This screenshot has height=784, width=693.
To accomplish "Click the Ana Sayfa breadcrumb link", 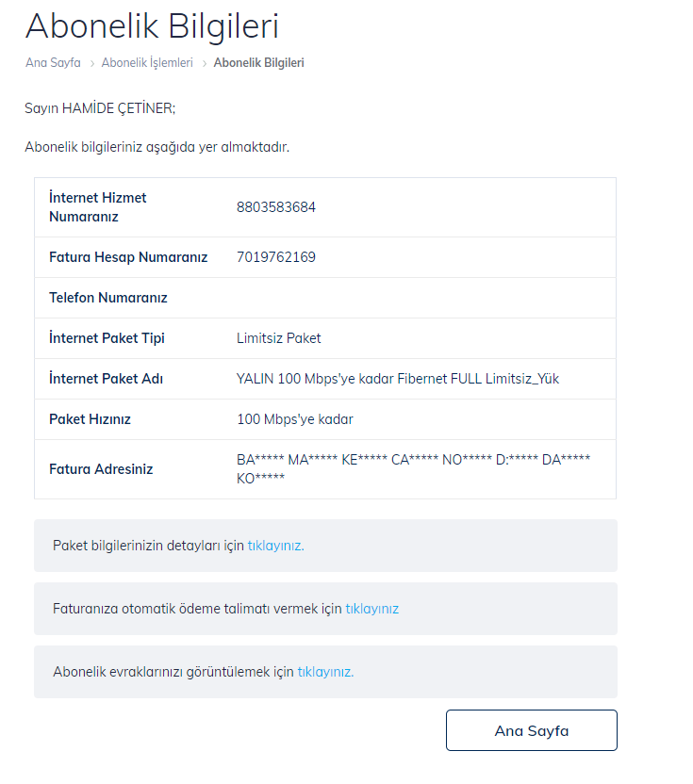I will [53, 63].
